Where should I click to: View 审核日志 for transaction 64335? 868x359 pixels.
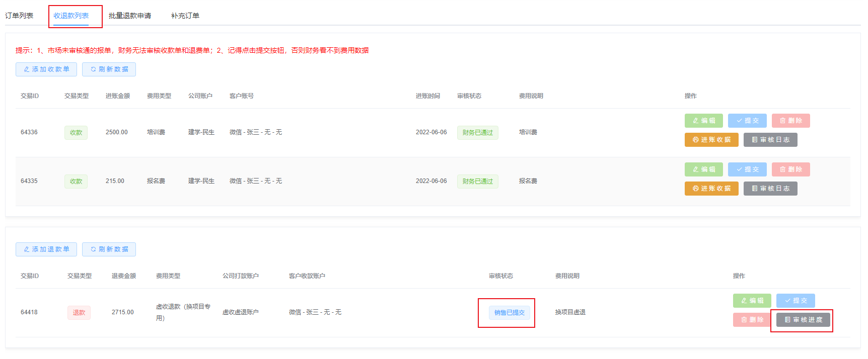[x=770, y=189]
